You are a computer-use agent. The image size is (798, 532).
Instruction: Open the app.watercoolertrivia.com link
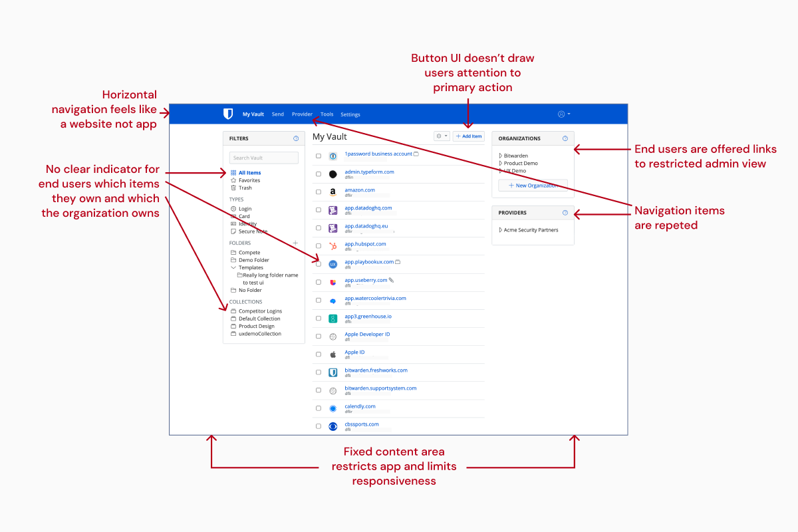[375, 298]
